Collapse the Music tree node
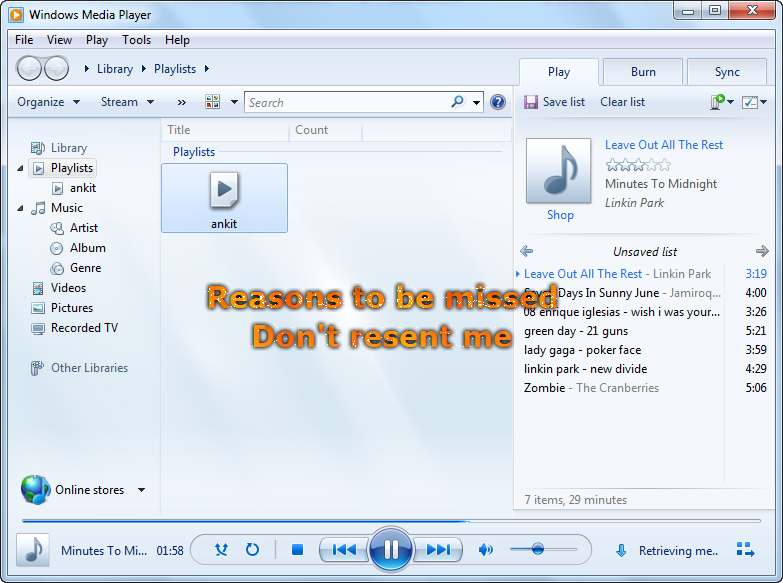Viewport: 783px width, 583px height. pos(20,208)
